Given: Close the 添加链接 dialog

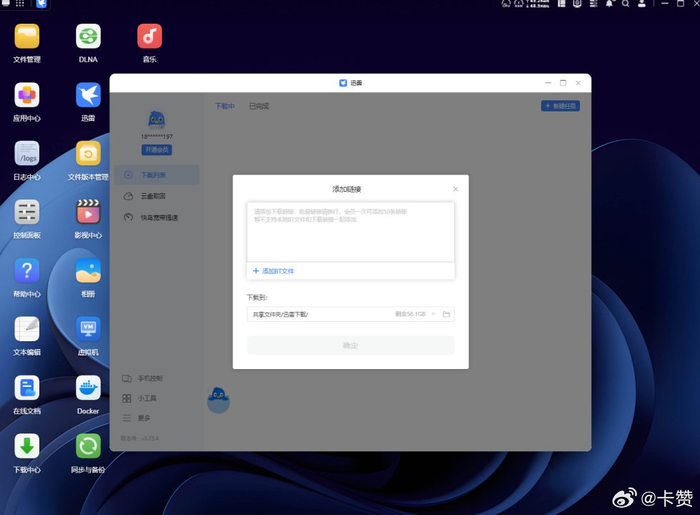Looking at the screenshot, I should click(455, 189).
